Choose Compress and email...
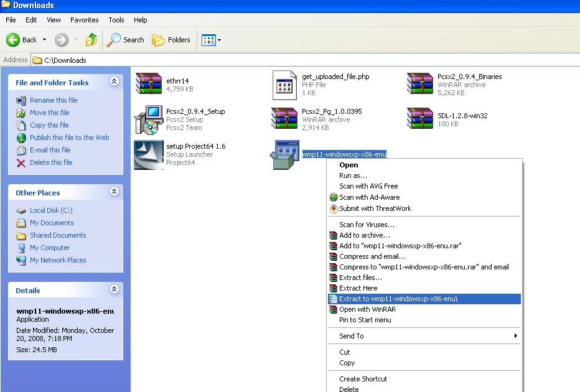 click(x=424, y=256)
